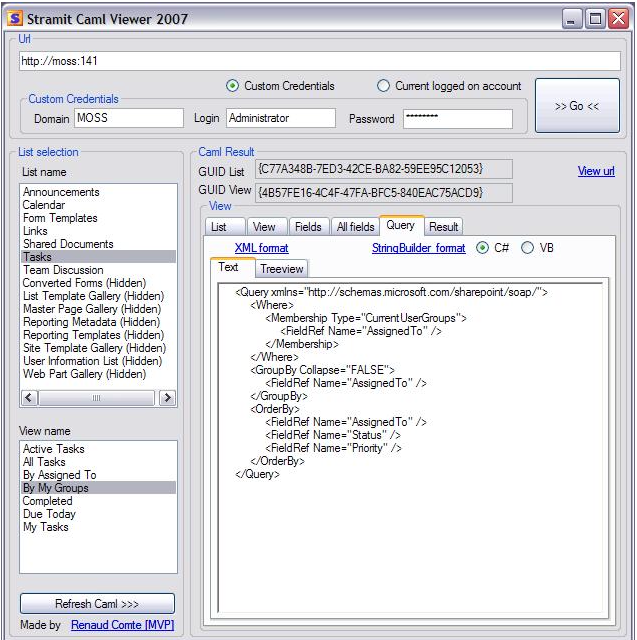The image size is (637, 640).
Task: Select Links in the list names
Action: point(98,231)
